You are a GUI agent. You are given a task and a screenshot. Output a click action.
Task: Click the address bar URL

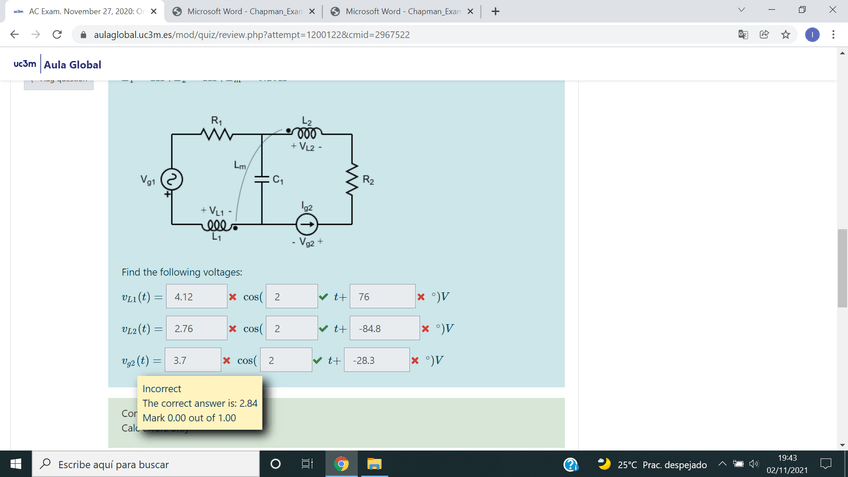click(x=250, y=34)
